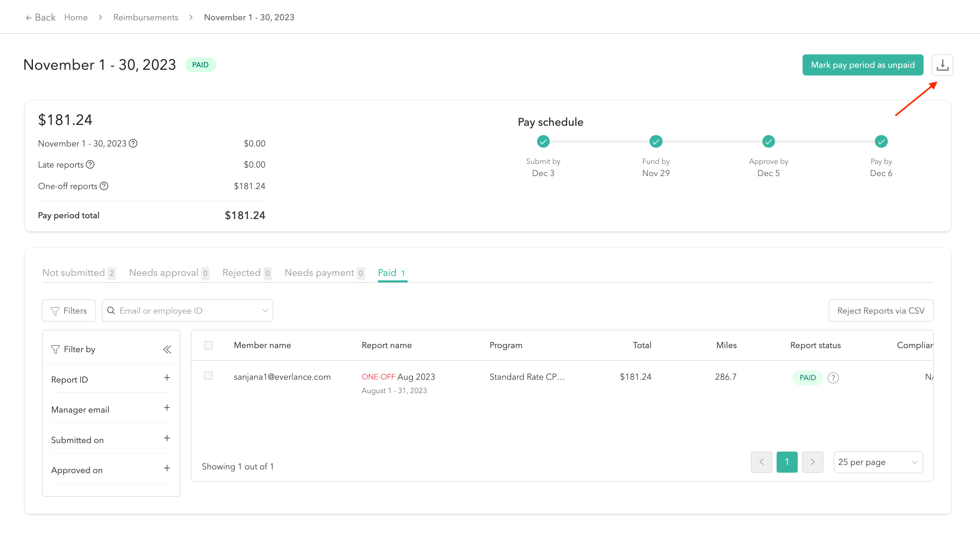Click Reject Reports via CSV button
The height and width of the screenshot is (538, 980).
[x=881, y=311]
